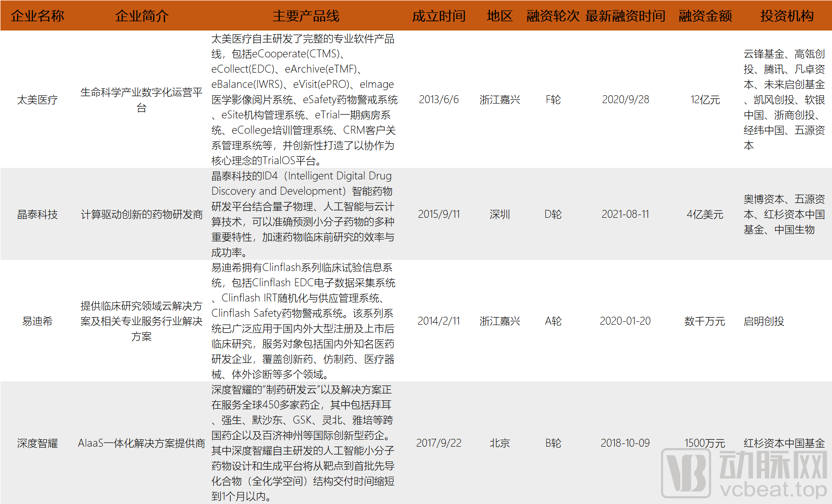This screenshot has height=504, width=832.
Task: Click the 融资轮次 column header
Action: [553, 16]
